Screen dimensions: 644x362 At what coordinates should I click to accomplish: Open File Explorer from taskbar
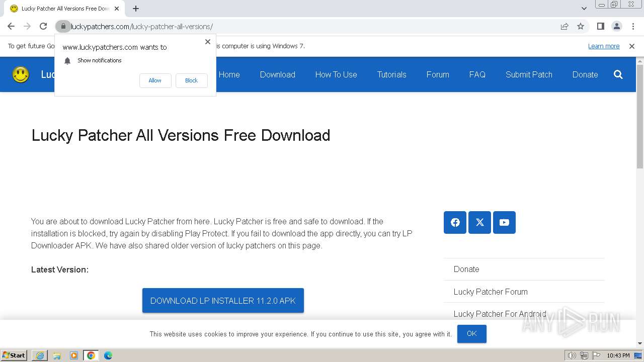point(57,355)
